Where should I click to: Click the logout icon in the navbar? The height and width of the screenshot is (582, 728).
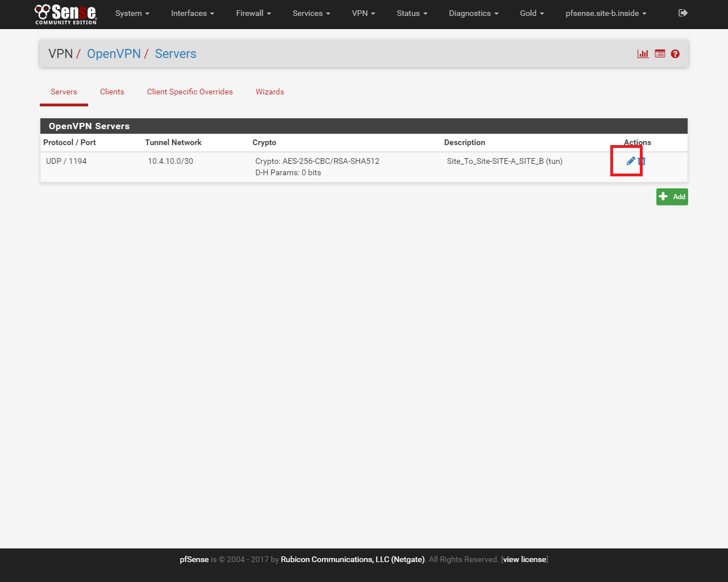683,13
